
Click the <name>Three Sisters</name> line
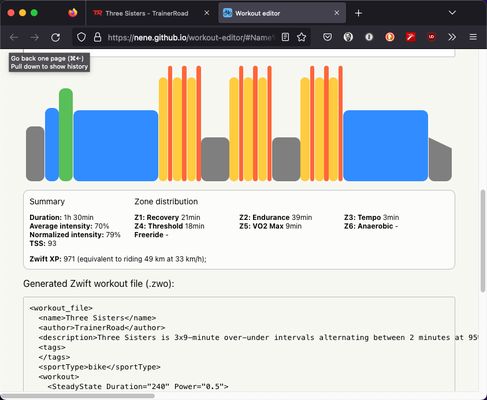pyautogui.click(x=97, y=318)
